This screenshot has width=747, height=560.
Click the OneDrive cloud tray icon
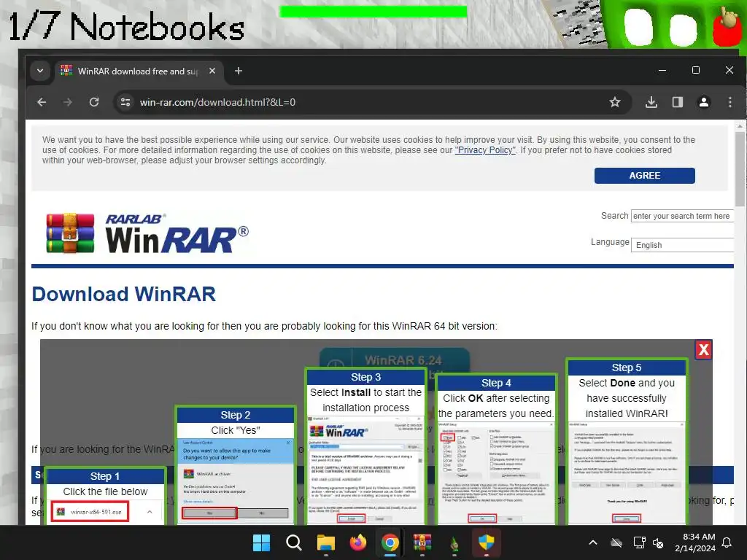[x=616, y=542]
